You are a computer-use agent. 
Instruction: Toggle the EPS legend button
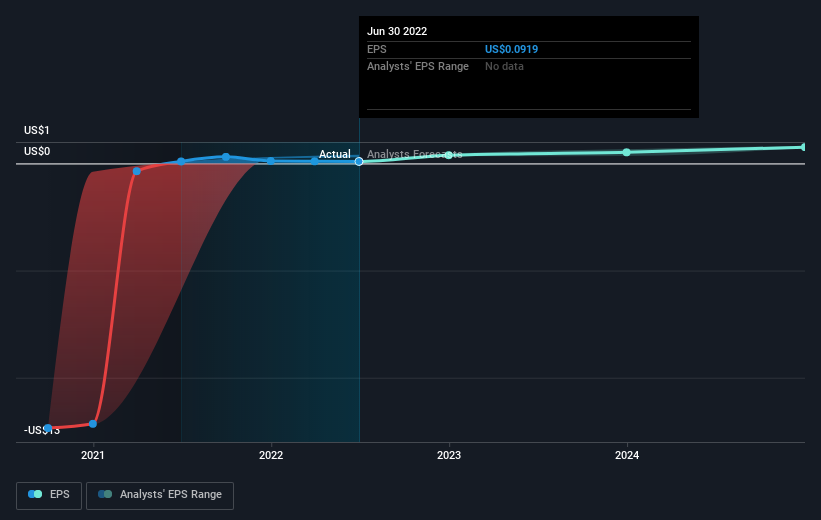[49, 495]
